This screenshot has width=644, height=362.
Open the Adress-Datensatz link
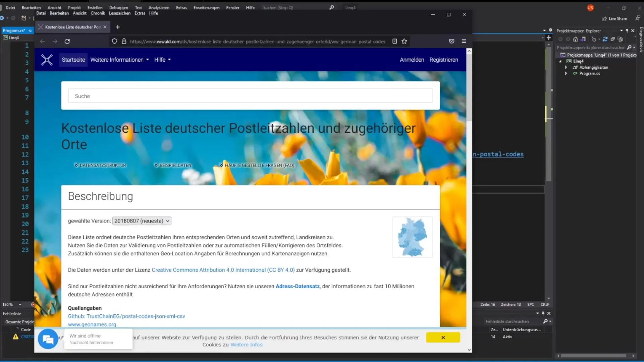(298, 286)
